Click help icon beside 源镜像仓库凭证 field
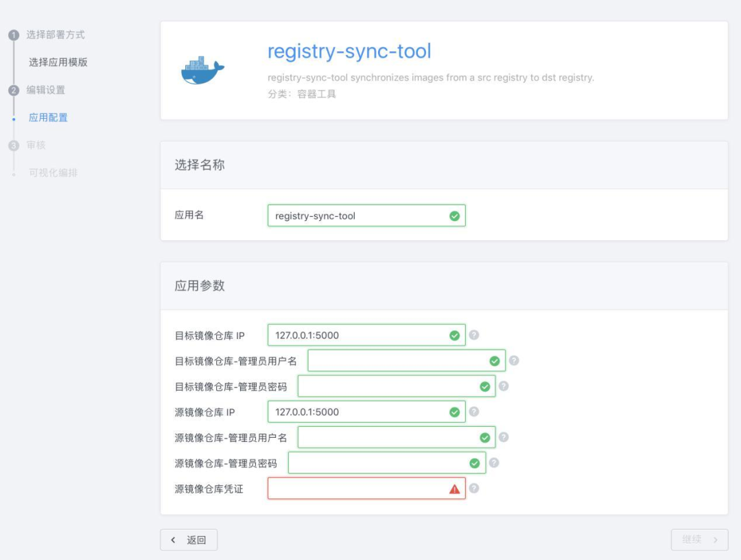741x560 pixels. [x=473, y=489]
